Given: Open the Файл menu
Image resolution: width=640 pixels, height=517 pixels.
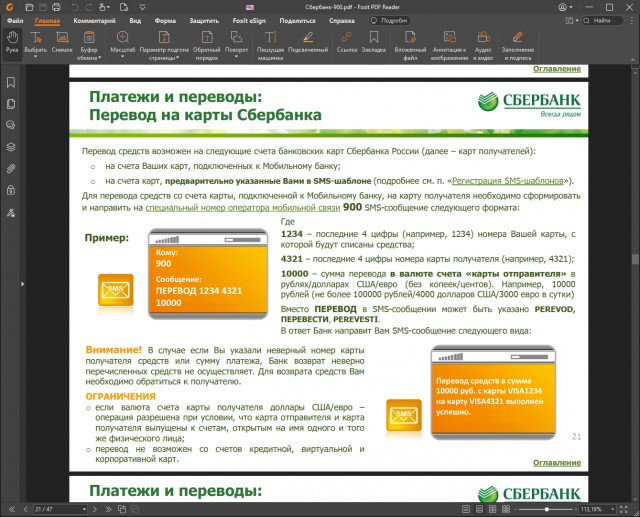Looking at the screenshot, I should pyautogui.click(x=15, y=20).
